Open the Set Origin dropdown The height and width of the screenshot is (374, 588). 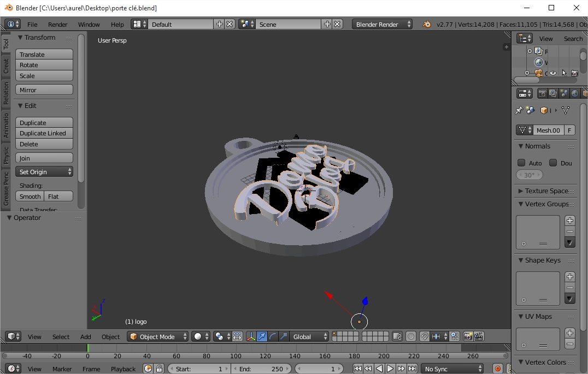44,172
